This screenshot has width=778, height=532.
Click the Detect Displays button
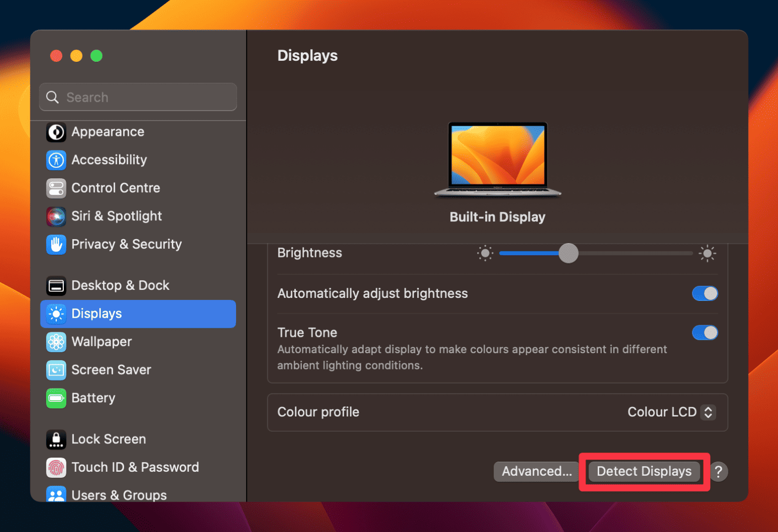click(644, 471)
